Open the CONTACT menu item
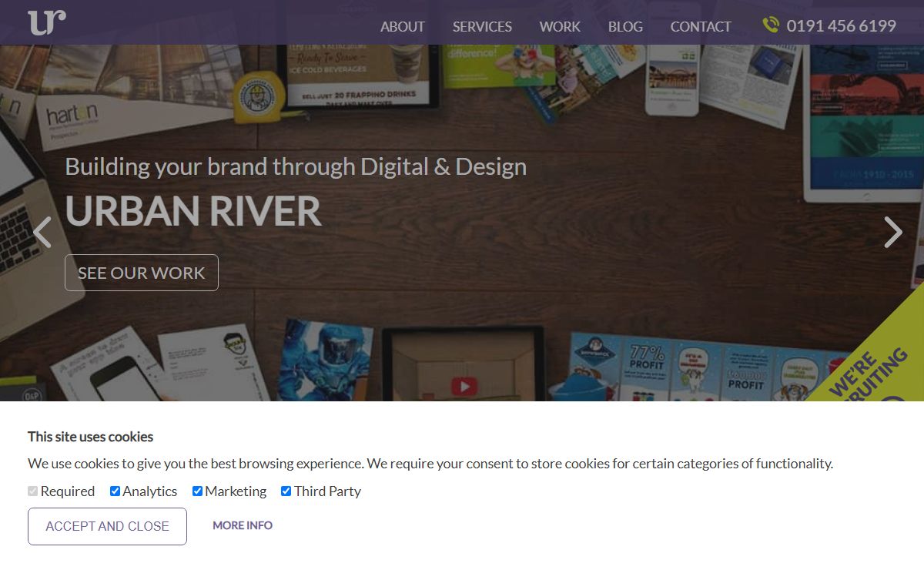The height and width of the screenshot is (570, 924). click(x=701, y=26)
